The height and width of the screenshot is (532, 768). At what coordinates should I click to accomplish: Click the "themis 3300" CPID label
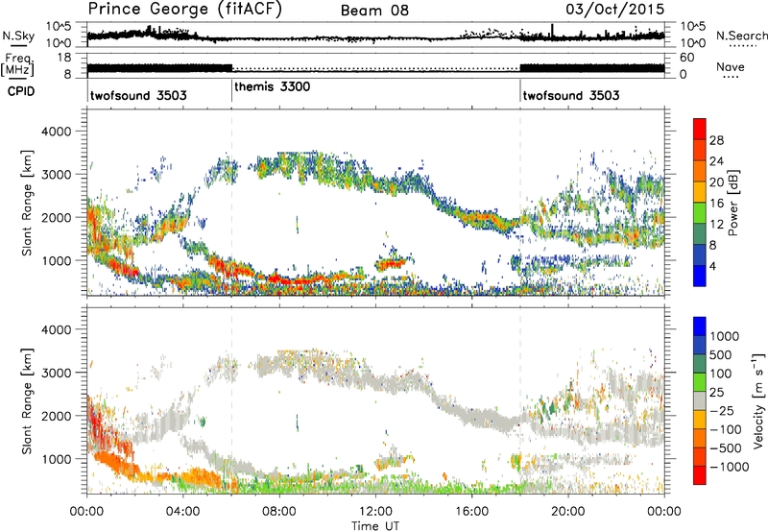[273, 86]
